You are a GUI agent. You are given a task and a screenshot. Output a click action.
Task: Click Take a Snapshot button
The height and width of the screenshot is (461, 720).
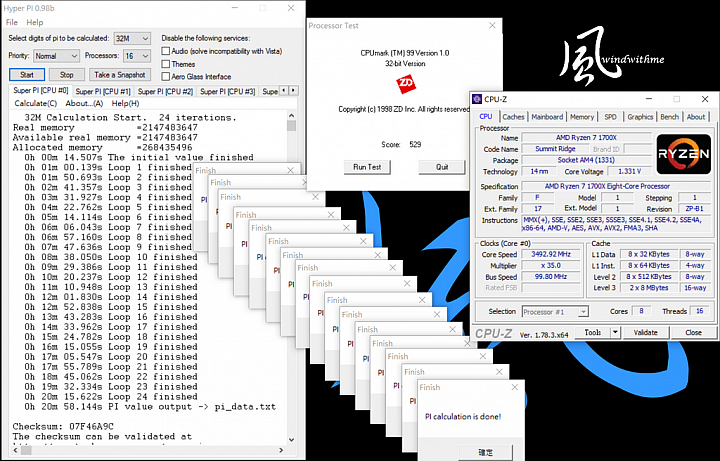119,75
